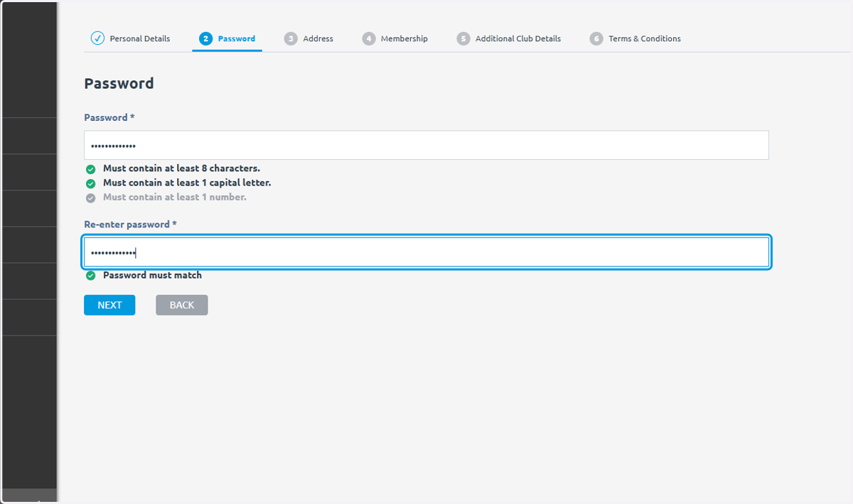Click grey check beside number rule
The width and height of the screenshot is (853, 504).
tap(90, 198)
